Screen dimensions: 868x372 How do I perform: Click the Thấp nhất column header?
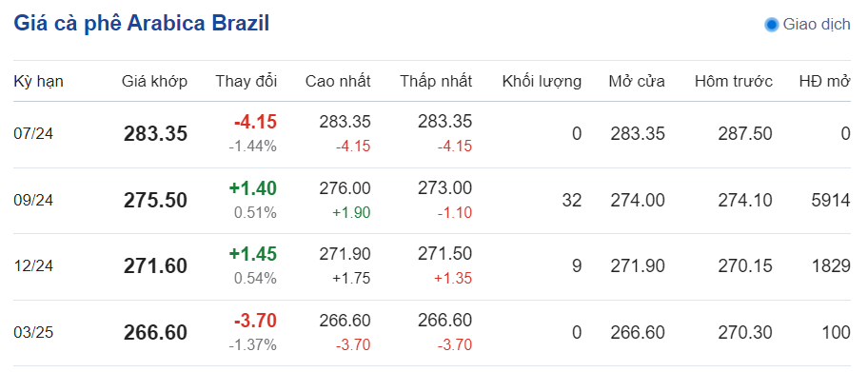click(436, 82)
